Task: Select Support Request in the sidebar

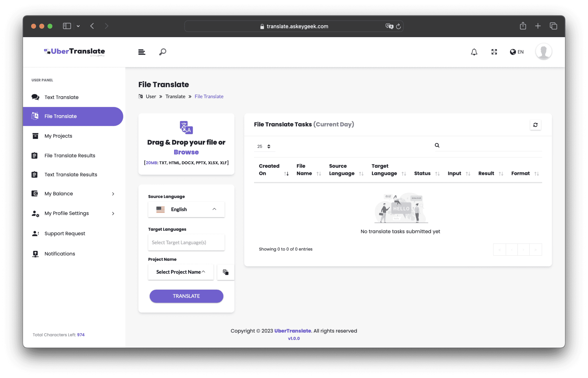Action: (x=64, y=233)
